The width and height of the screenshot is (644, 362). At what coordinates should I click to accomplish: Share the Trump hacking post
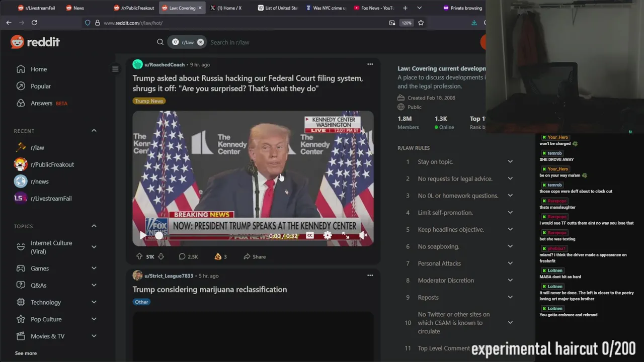pos(255,256)
